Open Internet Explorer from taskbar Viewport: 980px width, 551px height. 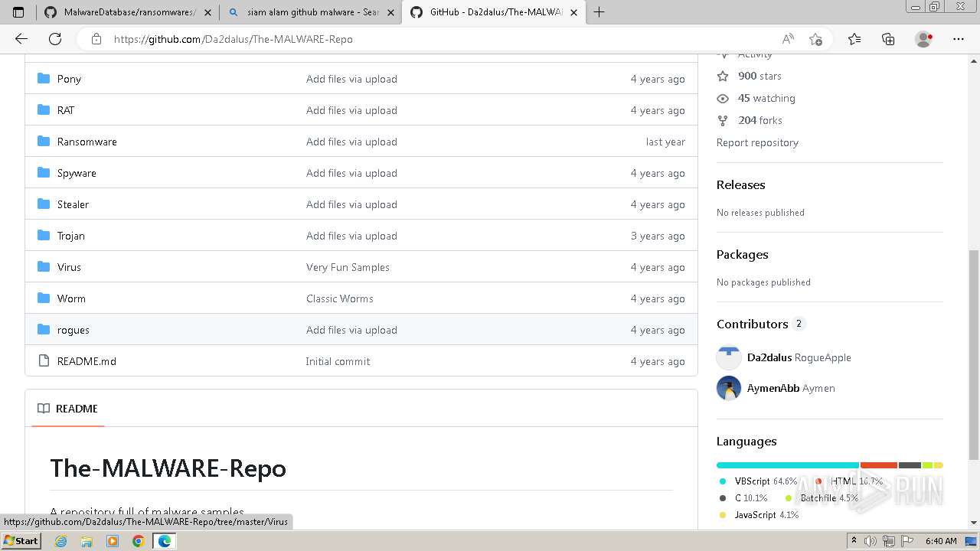[61, 541]
